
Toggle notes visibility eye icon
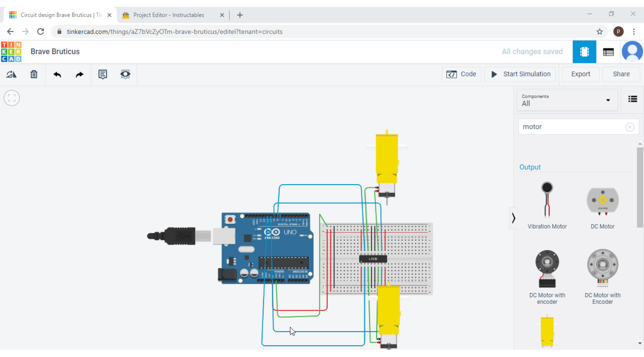(x=125, y=74)
